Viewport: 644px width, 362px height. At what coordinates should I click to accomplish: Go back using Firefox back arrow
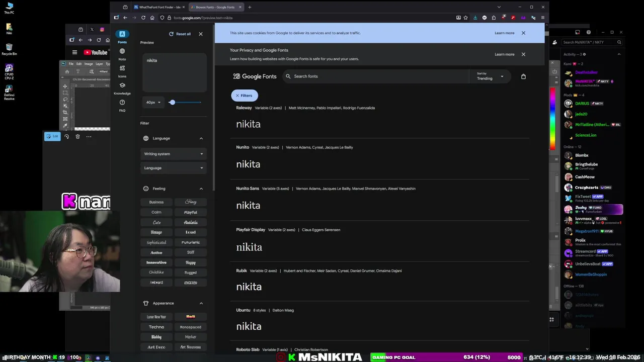point(125,18)
